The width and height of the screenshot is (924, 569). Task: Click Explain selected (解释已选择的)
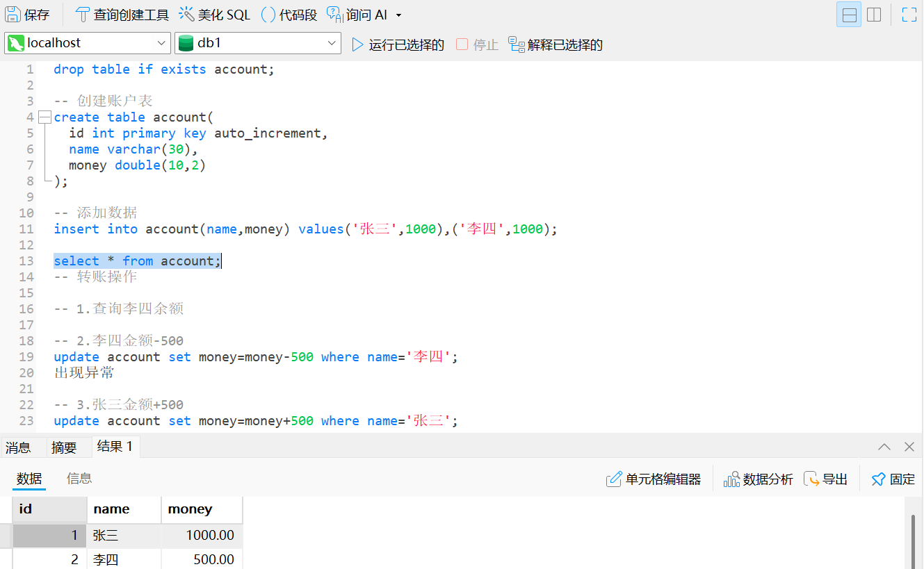(556, 44)
